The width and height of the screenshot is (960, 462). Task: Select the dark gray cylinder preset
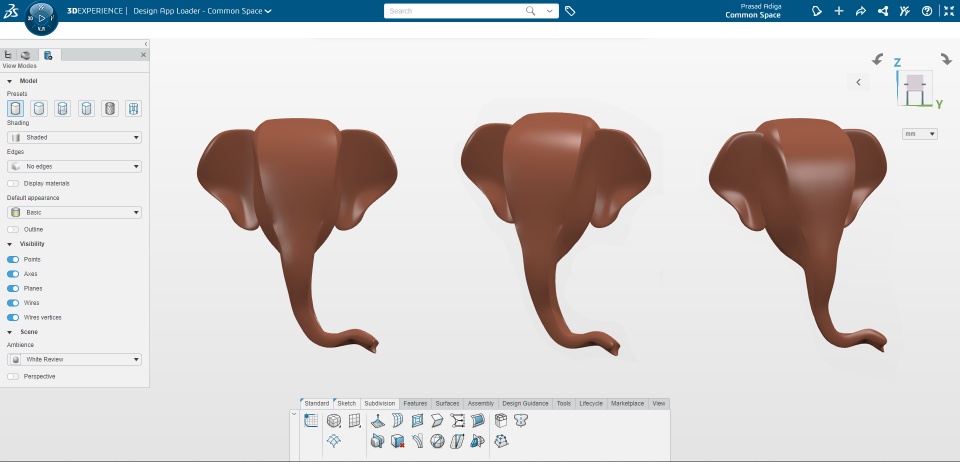tap(110, 108)
